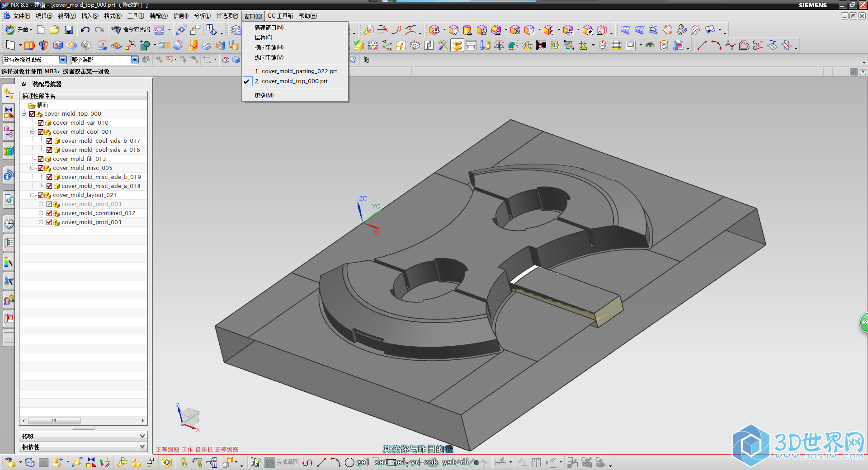Select the Extrude feature icon
The width and height of the screenshot is (868, 470).
[x=29, y=45]
